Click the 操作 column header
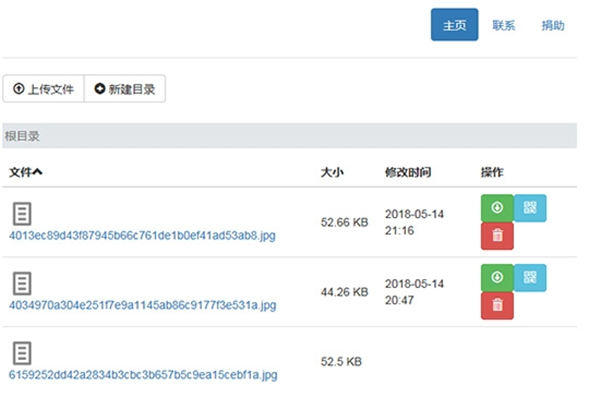This screenshot has width=600, height=396. click(x=492, y=172)
